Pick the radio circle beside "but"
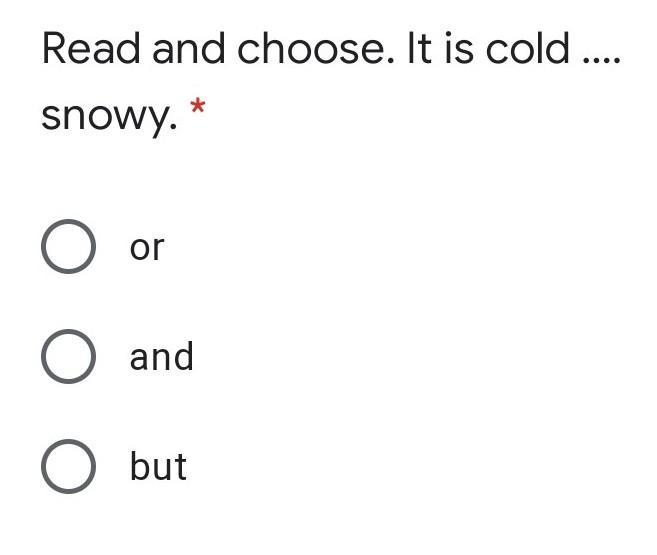The image size is (657, 555). point(69,467)
